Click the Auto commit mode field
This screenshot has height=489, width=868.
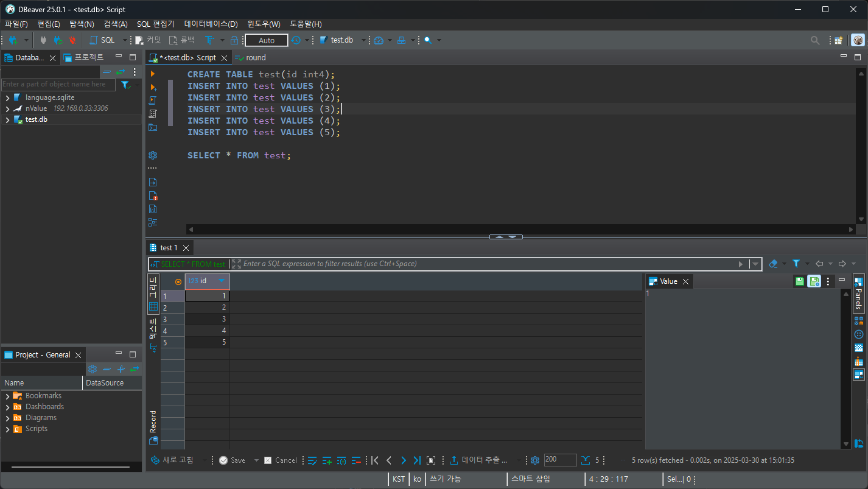tap(267, 40)
